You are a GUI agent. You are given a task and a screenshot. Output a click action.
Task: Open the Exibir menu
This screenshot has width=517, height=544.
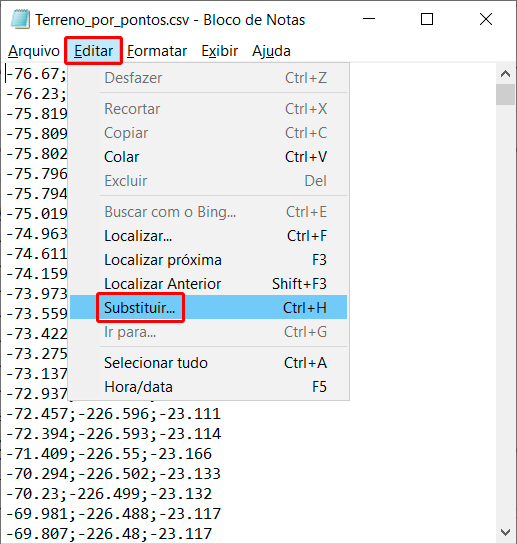point(220,51)
